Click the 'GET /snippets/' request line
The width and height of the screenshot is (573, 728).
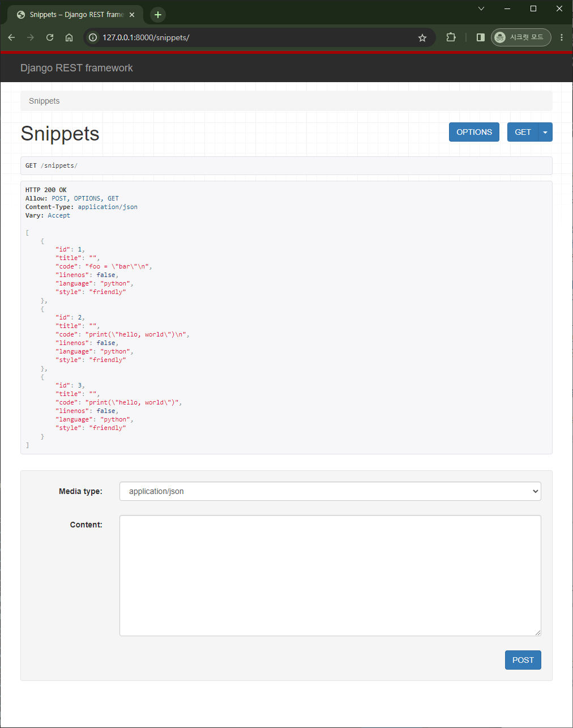52,165
